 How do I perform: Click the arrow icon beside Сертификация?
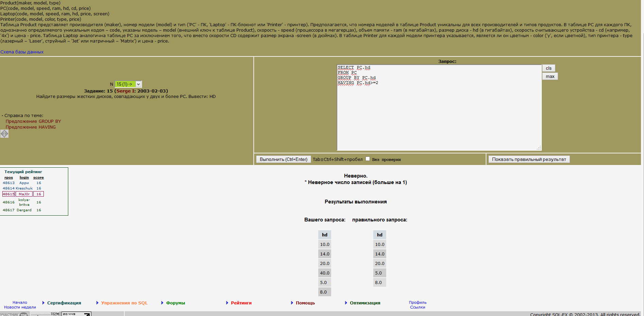[43, 303]
